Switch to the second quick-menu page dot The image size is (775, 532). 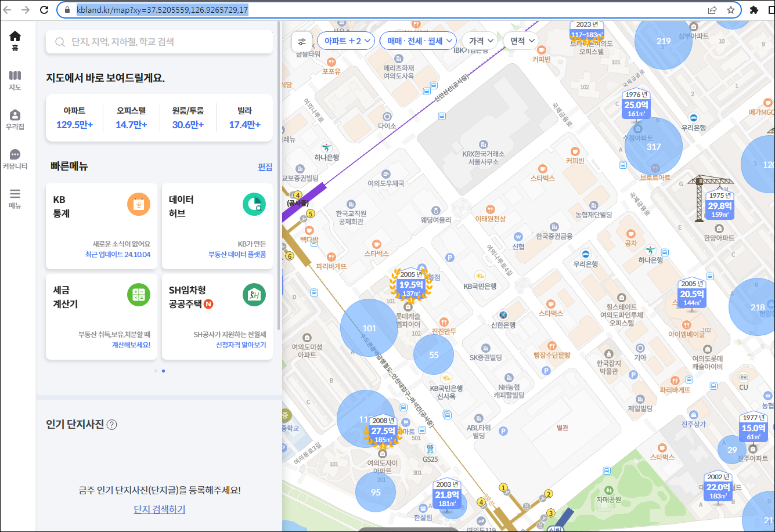coord(163,371)
